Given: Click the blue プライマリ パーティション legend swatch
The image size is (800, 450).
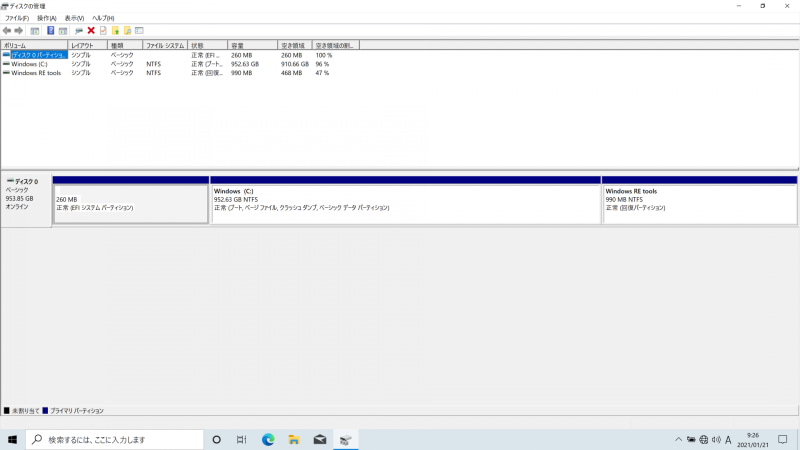Looking at the screenshot, I should (x=45, y=410).
